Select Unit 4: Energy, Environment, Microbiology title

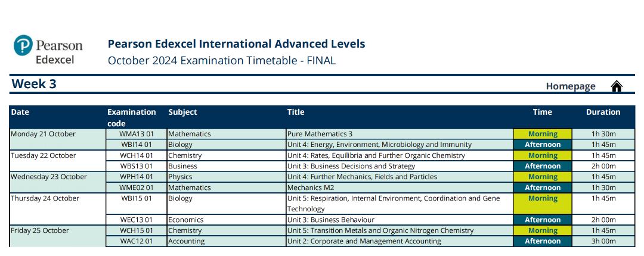(400, 145)
